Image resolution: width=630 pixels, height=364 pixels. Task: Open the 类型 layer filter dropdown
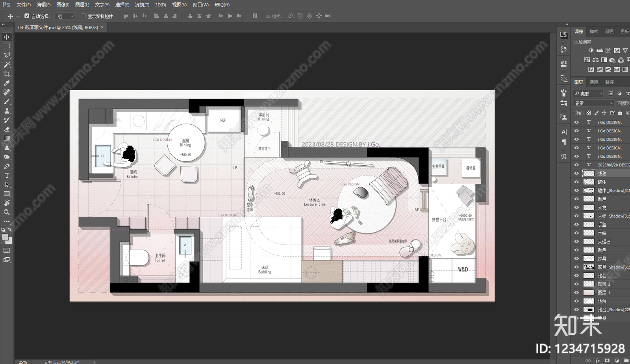click(588, 93)
